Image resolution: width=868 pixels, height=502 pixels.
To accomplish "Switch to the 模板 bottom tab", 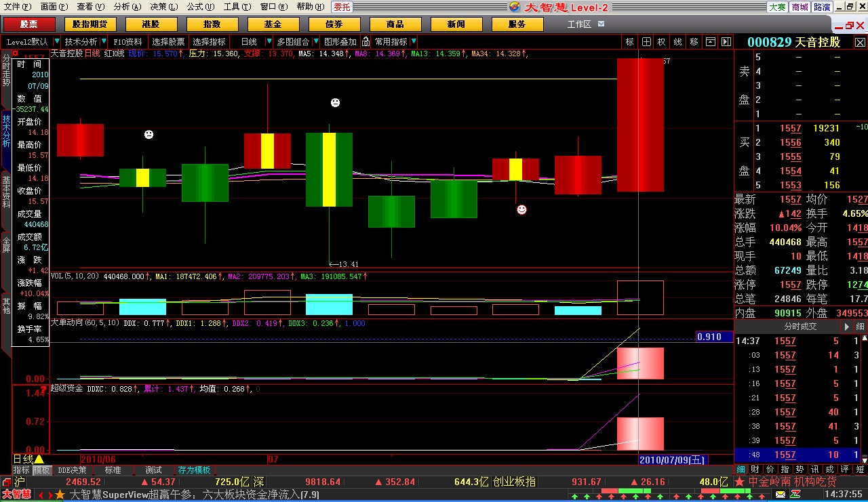I will point(42,470).
